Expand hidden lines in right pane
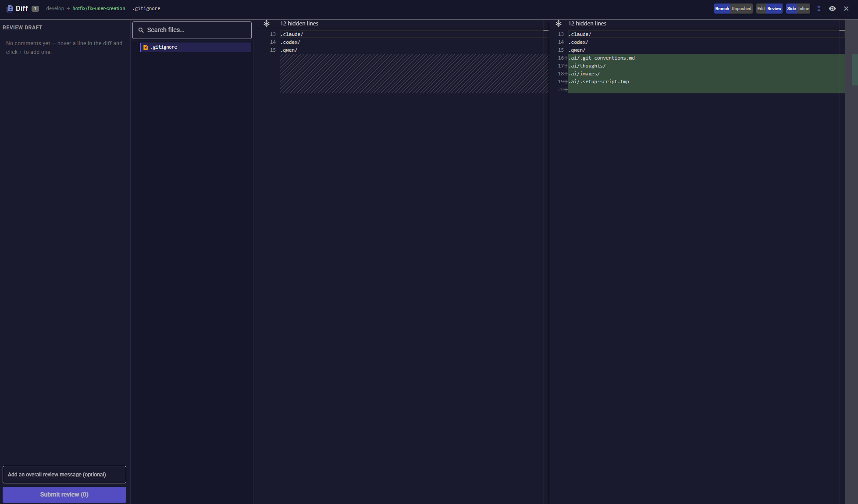The height and width of the screenshot is (504, 858). [559, 24]
